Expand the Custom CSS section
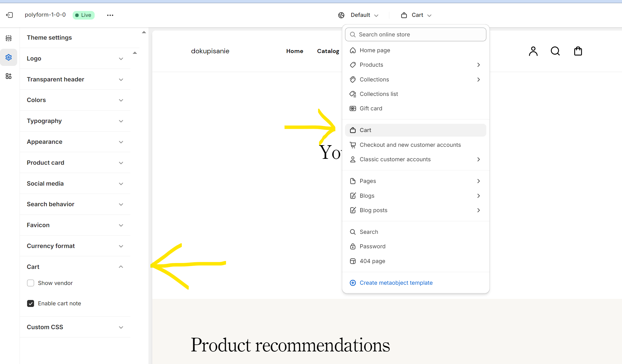The image size is (622, 364). tap(121, 327)
